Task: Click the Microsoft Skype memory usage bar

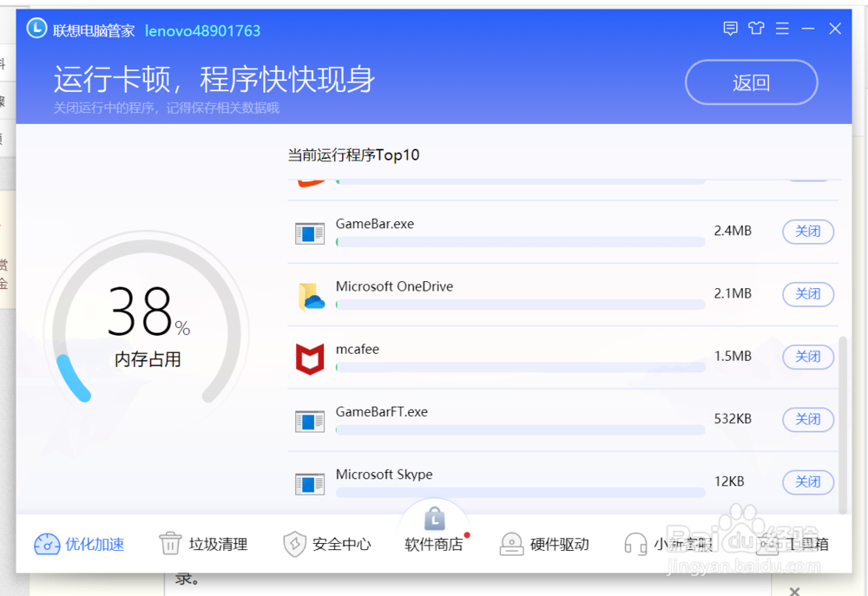Action: pyautogui.click(x=520, y=493)
